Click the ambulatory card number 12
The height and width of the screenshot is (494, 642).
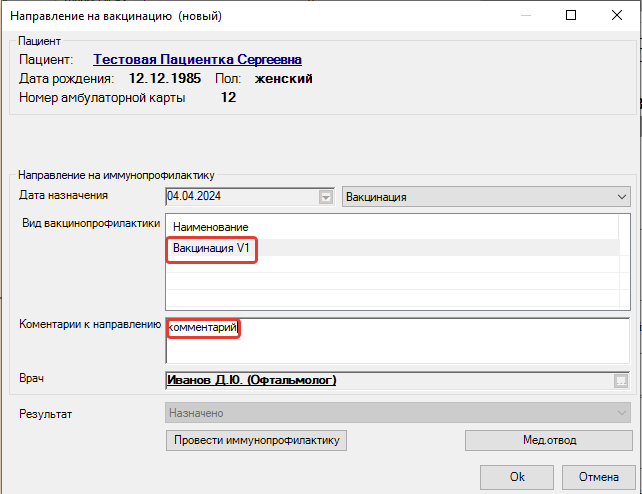click(x=228, y=97)
